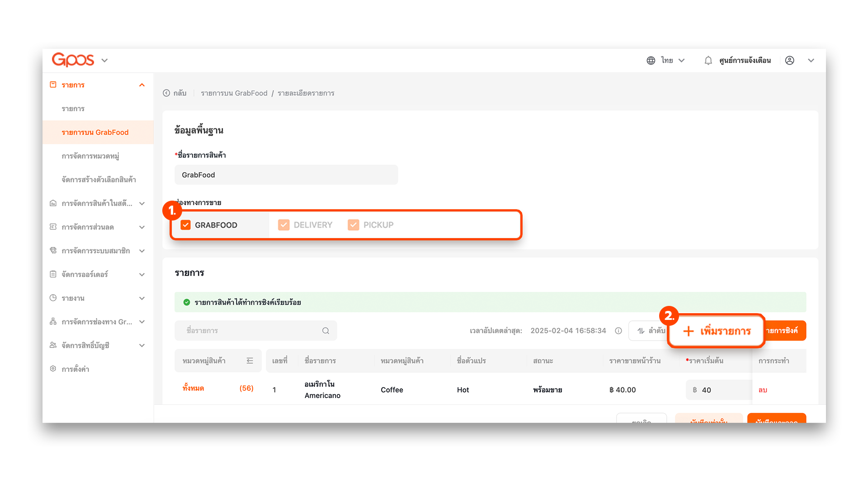Click the back arrow circle icon
868x488 pixels.
tap(166, 93)
